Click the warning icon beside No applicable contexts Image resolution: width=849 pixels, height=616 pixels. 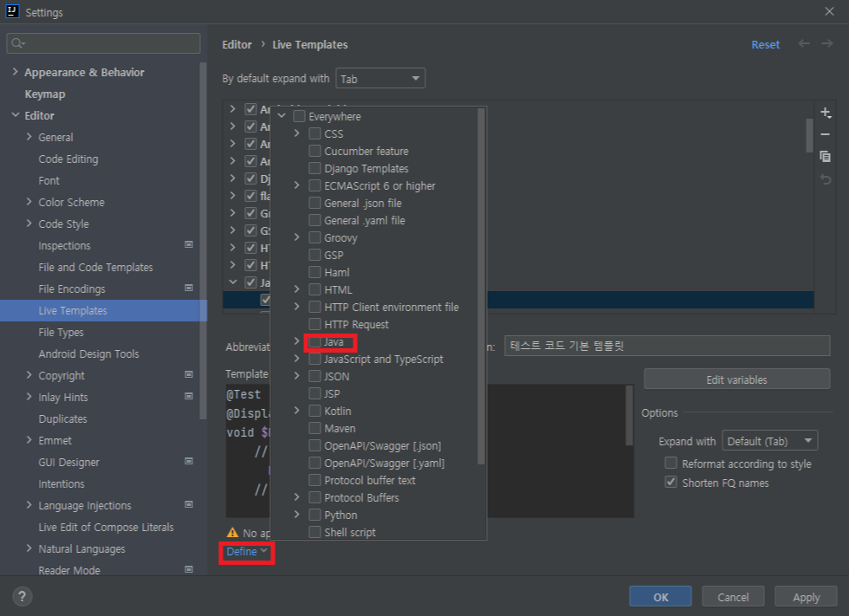pyautogui.click(x=232, y=533)
